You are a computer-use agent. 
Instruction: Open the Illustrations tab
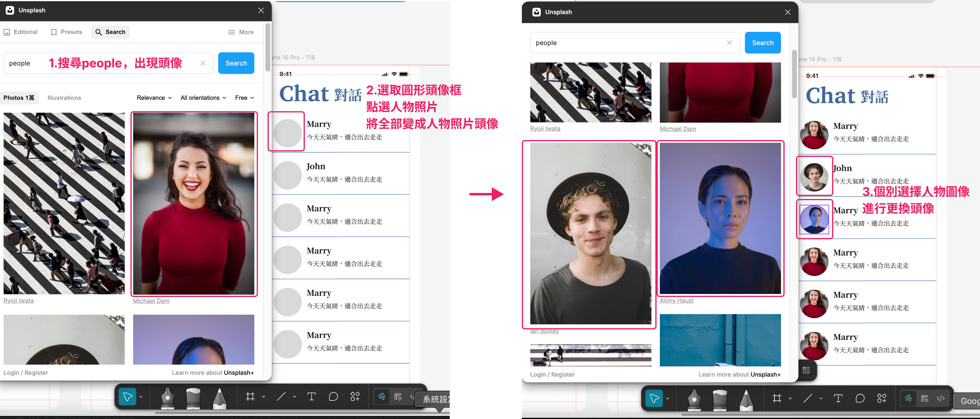(64, 98)
